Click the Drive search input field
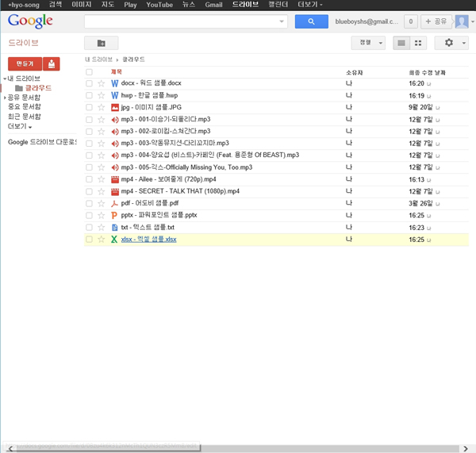The image size is (476, 453). (185, 21)
